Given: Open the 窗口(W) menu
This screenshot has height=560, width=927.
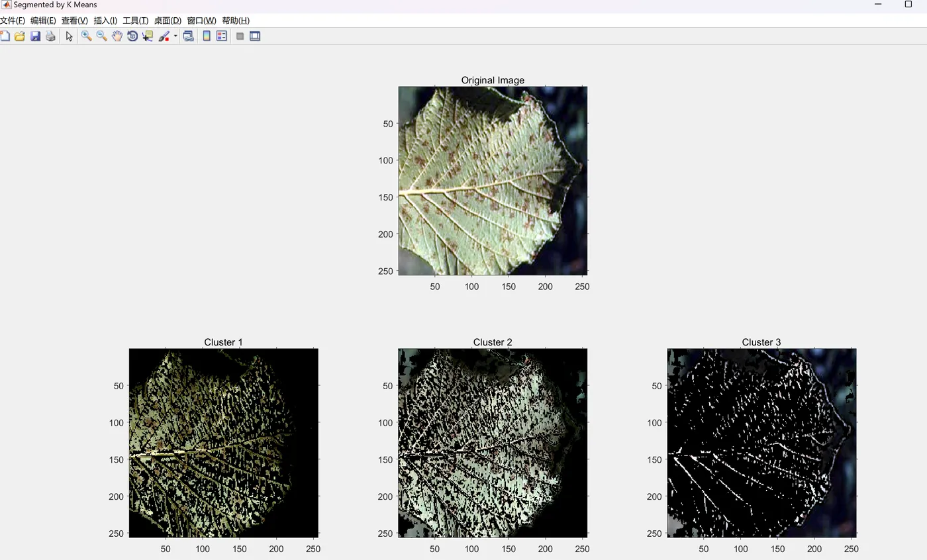Looking at the screenshot, I should pos(201,21).
